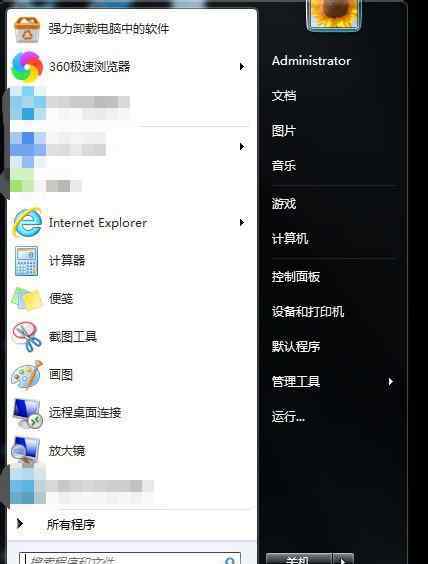Image resolution: width=428 pixels, height=564 pixels.
Task: Launch the Internet Explorer icon
Action: tap(27, 223)
